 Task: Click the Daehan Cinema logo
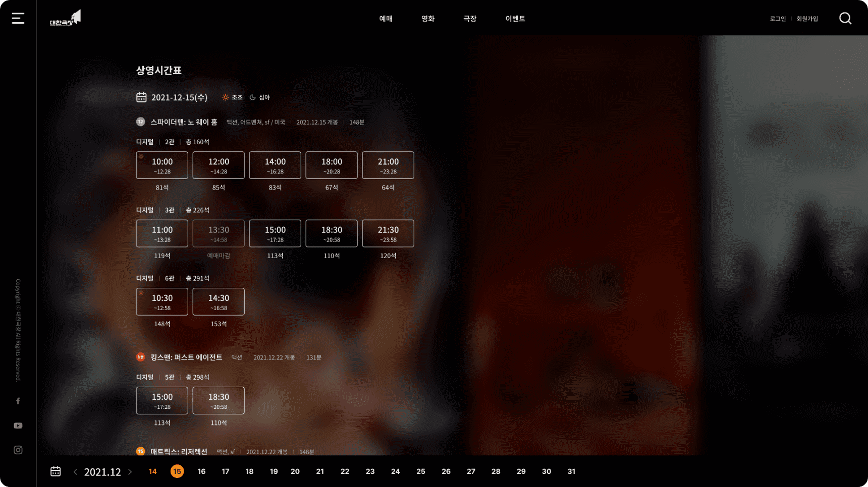coord(65,18)
